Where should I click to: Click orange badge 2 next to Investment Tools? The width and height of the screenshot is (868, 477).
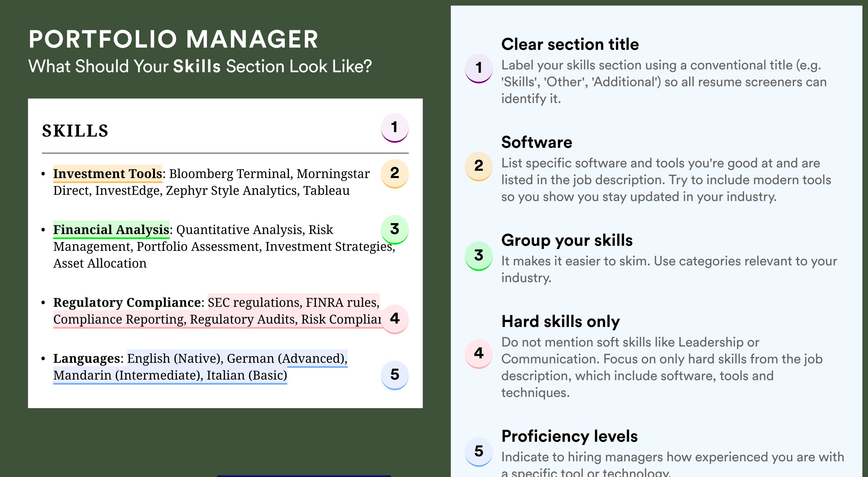tap(395, 174)
